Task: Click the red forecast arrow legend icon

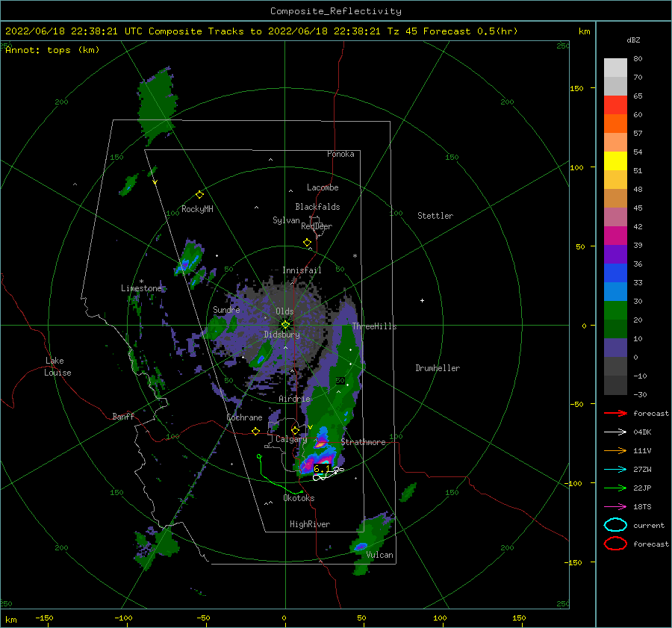Action: (x=615, y=413)
